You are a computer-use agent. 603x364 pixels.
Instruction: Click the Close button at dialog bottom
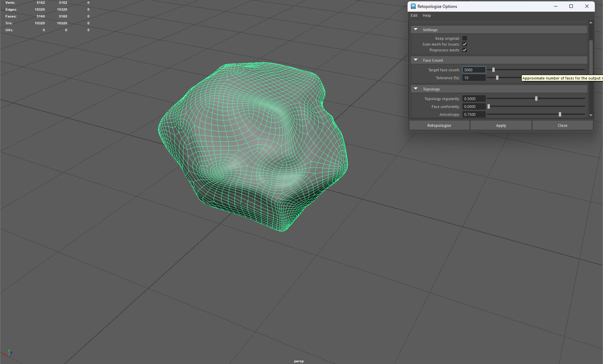pos(563,125)
